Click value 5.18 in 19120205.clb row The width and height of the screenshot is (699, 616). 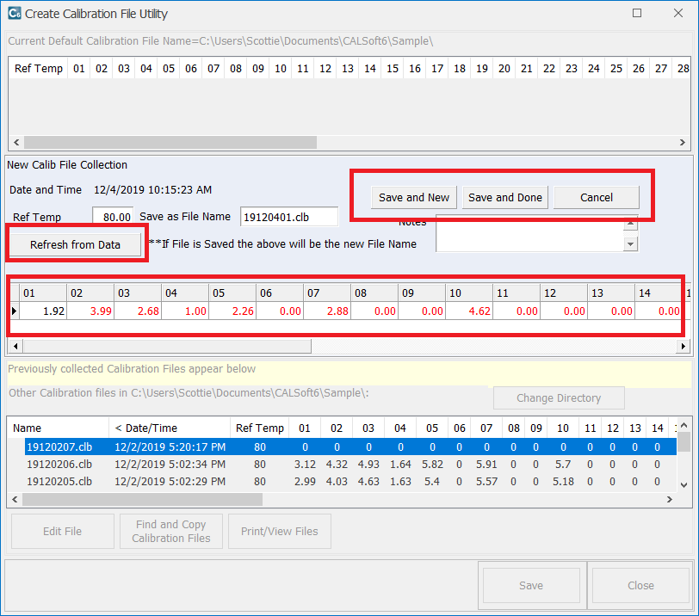[x=563, y=482]
